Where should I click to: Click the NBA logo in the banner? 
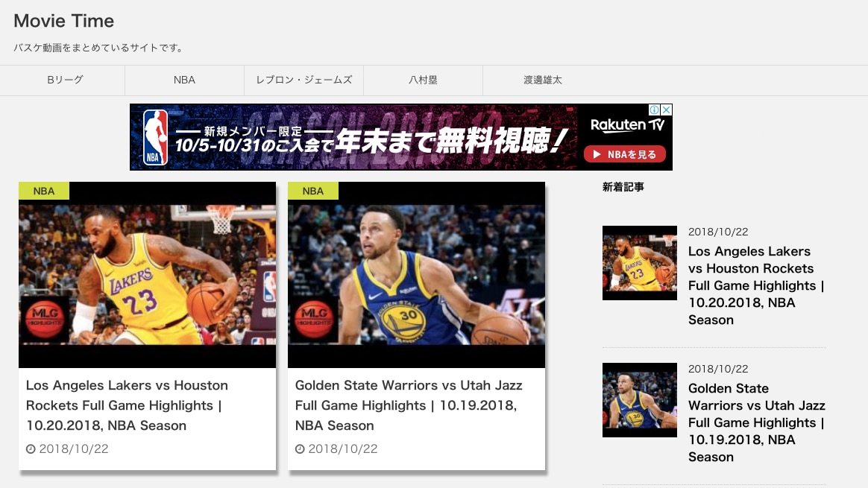pos(156,137)
